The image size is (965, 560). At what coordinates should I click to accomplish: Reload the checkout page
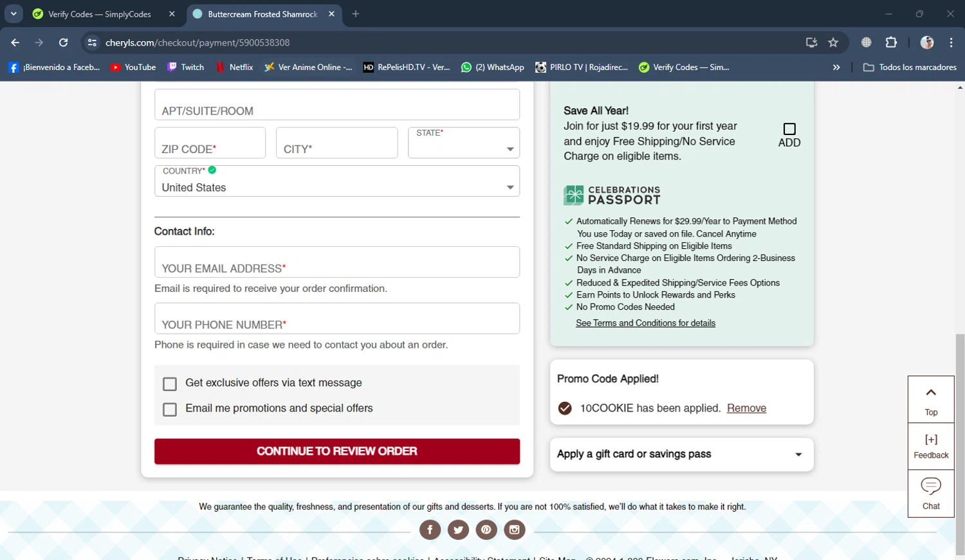(x=63, y=42)
